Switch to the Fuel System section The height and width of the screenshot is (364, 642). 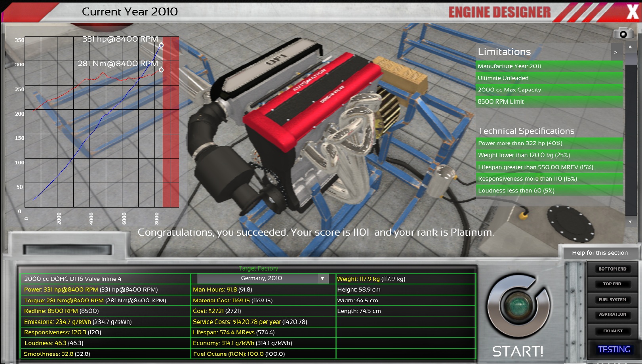click(612, 300)
